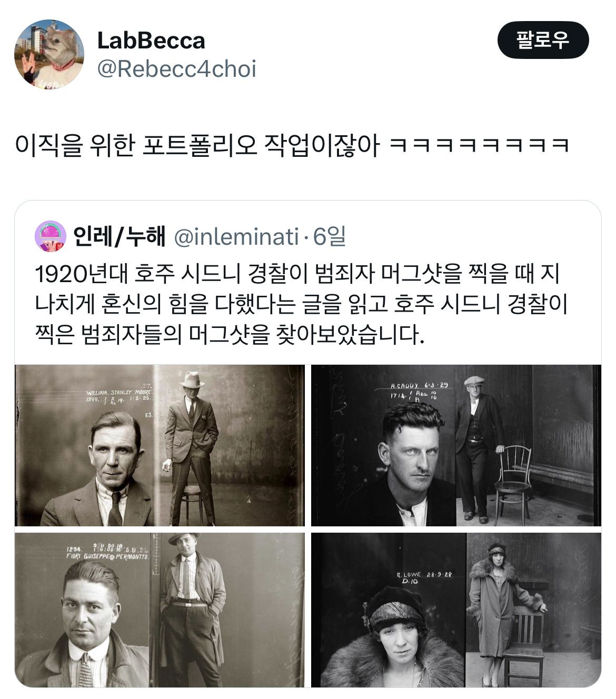Click the standing man in fedora and suit

(x=191, y=447)
